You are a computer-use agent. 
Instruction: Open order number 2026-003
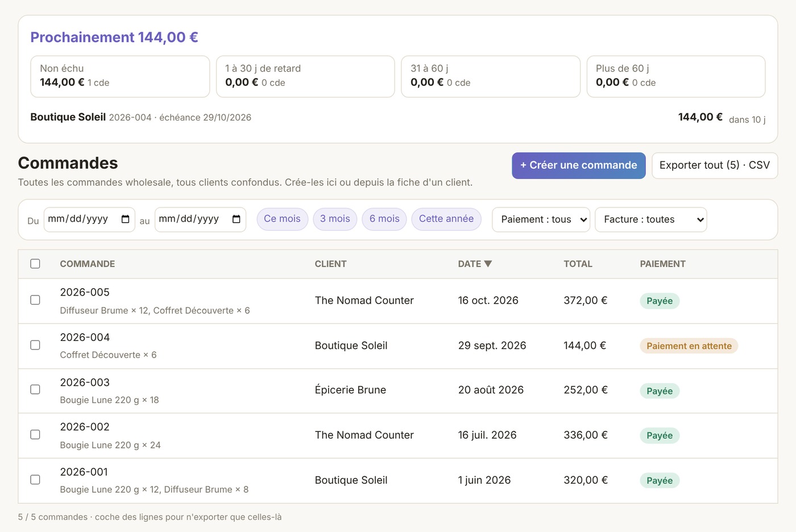[85, 383]
